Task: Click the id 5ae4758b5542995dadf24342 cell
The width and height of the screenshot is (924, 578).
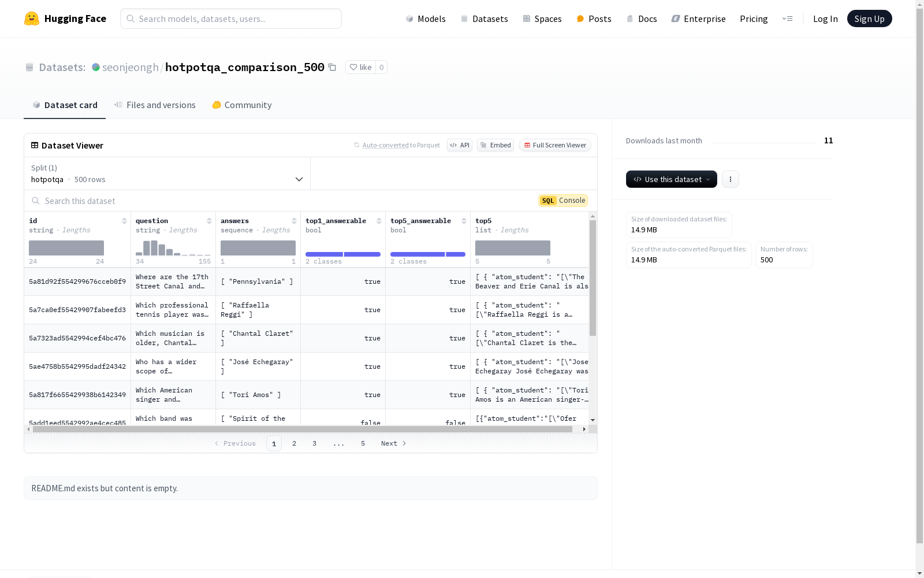Action: point(77,366)
